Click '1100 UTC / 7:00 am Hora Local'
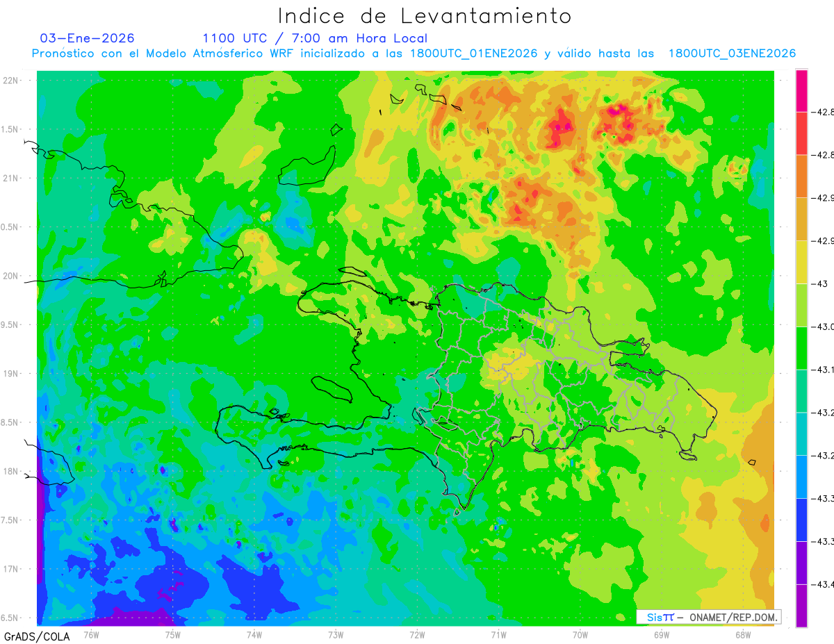Screen dimensions: 834x644 pos(315,38)
